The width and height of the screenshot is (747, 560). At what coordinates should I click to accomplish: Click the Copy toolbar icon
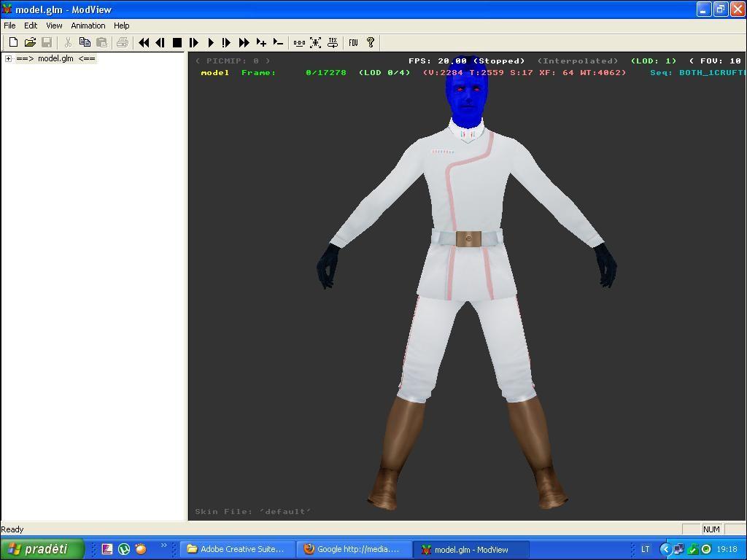pos(85,43)
